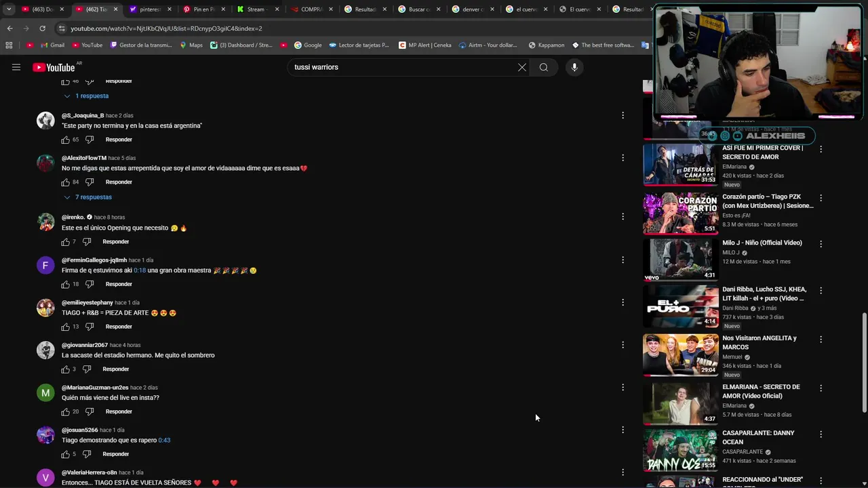Viewport: 868px width, 488px height.
Task: Dislike the comment by @irenko.
Action: pyautogui.click(x=87, y=242)
